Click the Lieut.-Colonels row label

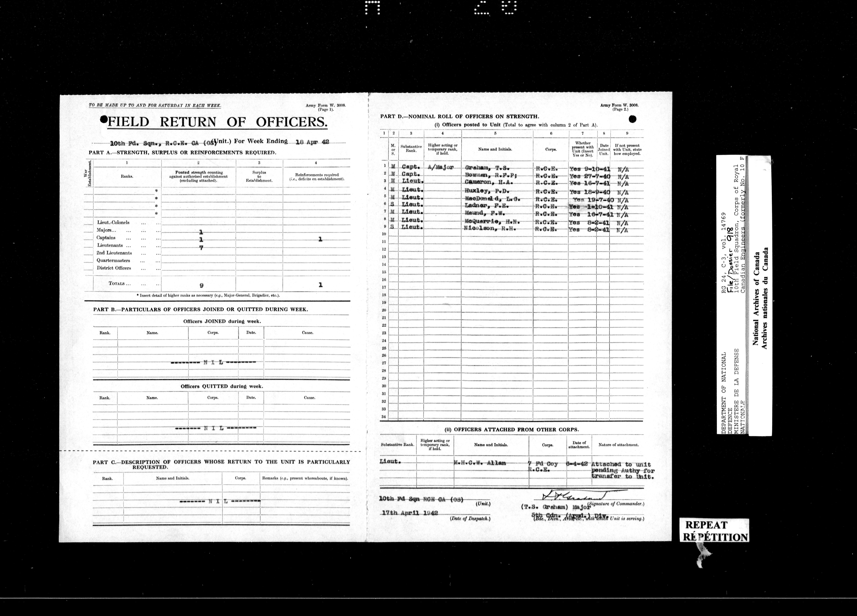tap(113, 223)
